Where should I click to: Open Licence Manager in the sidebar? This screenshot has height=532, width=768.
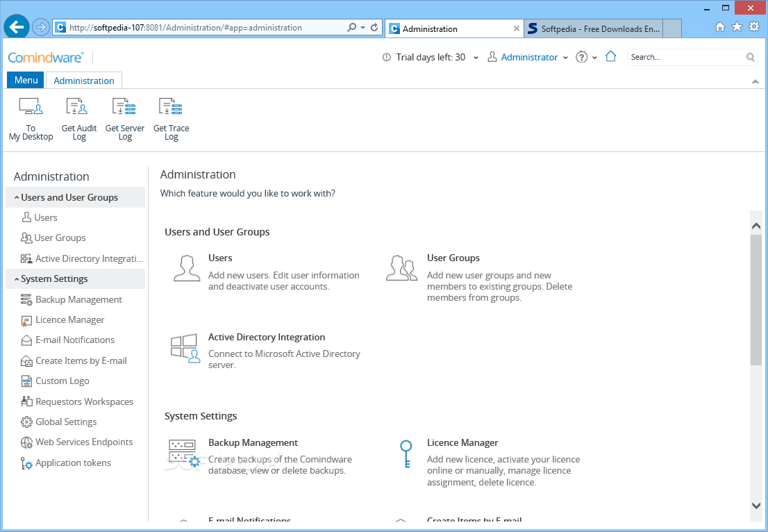point(62,320)
